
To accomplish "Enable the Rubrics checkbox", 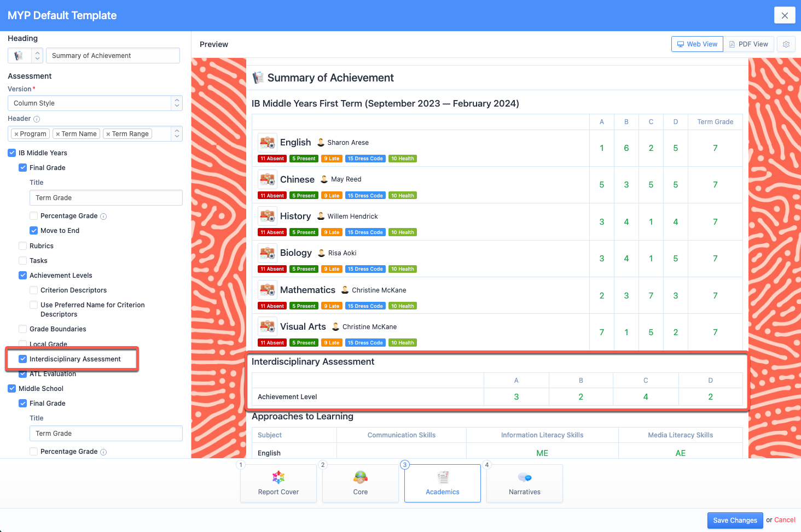I will pyautogui.click(x=22, y=246).
